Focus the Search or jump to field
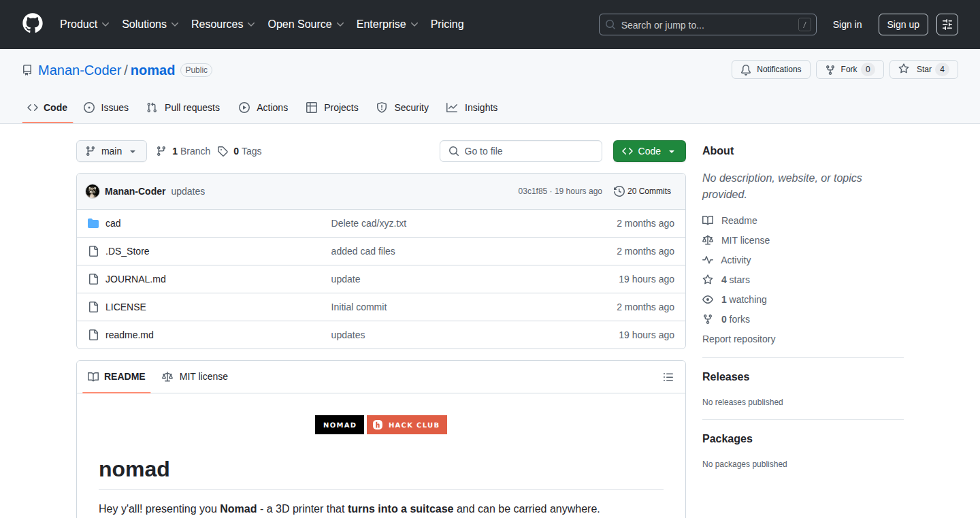 [707, 25]
